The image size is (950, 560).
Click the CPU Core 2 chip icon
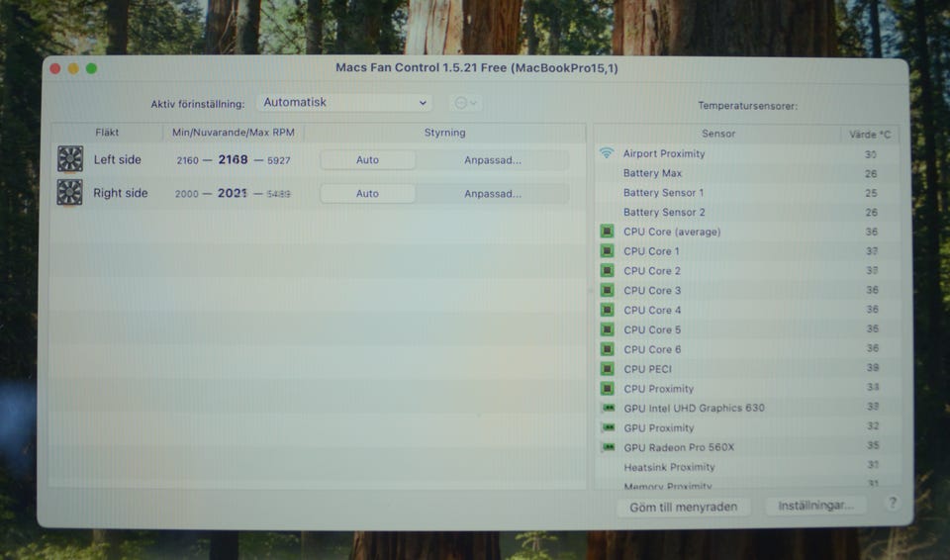pos(607,270)
